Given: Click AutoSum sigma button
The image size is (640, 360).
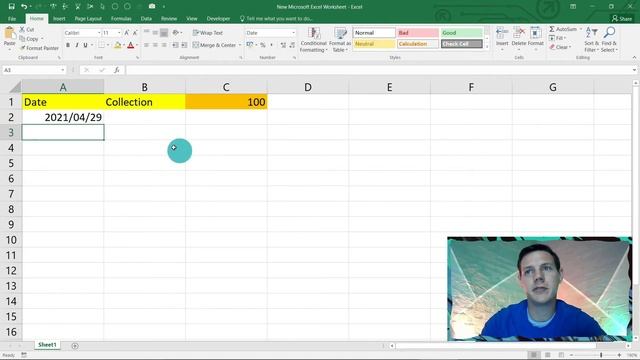Looking at the screenshot, I should pos(562,29).
